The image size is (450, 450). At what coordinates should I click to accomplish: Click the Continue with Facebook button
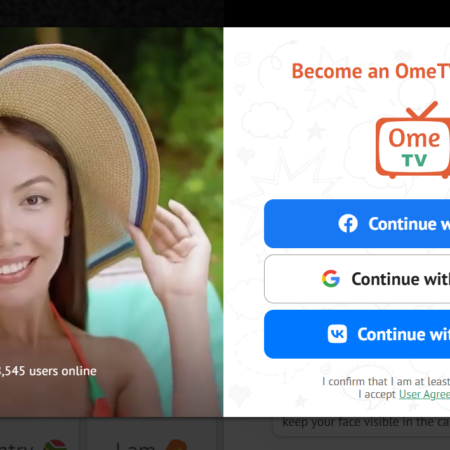tap(357, 224)
